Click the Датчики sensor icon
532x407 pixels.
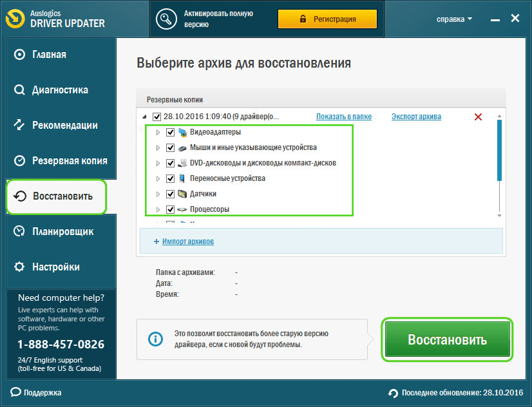coord(182,194)
